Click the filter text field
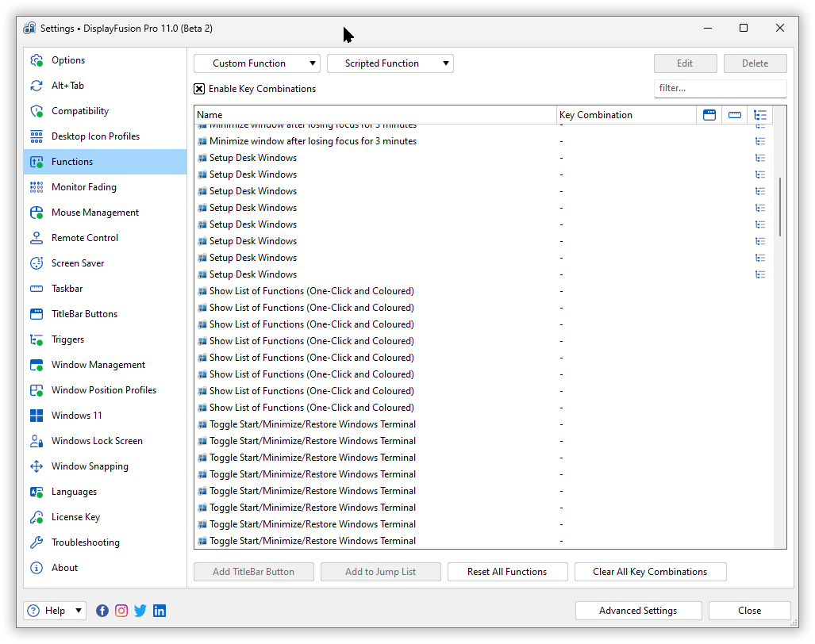The image size is (815, 644). (x=720, y=88)
